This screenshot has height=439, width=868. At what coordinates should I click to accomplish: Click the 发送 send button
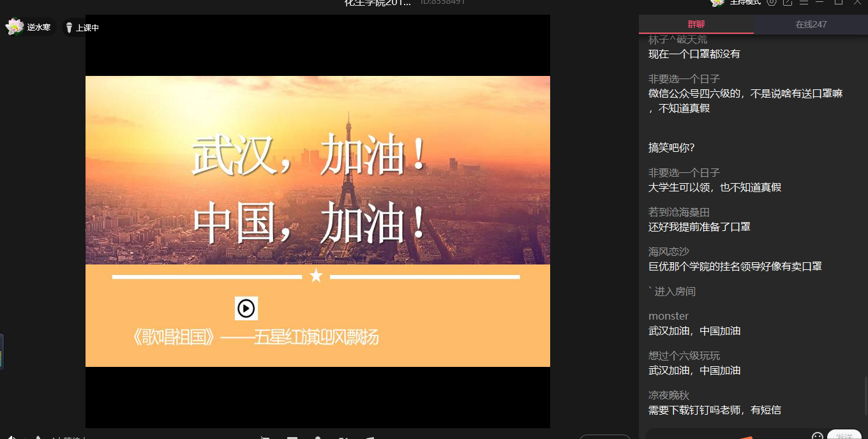(x=844, y=436)
